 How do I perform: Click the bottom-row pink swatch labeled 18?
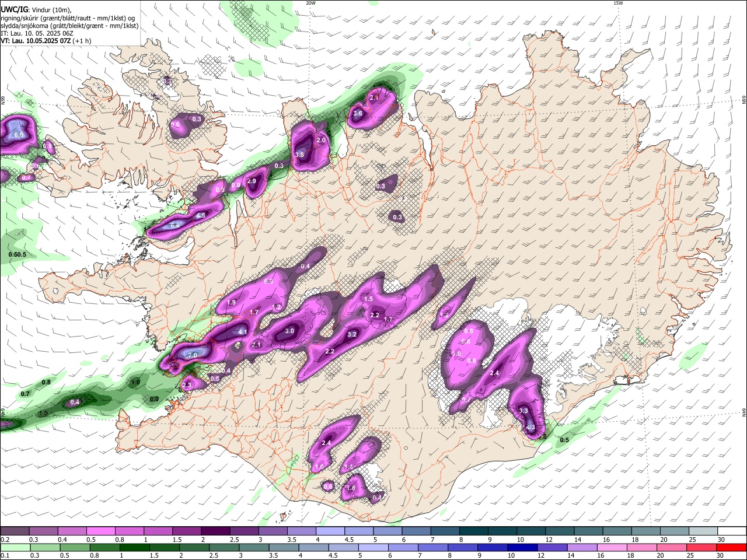tap(642, 547)
